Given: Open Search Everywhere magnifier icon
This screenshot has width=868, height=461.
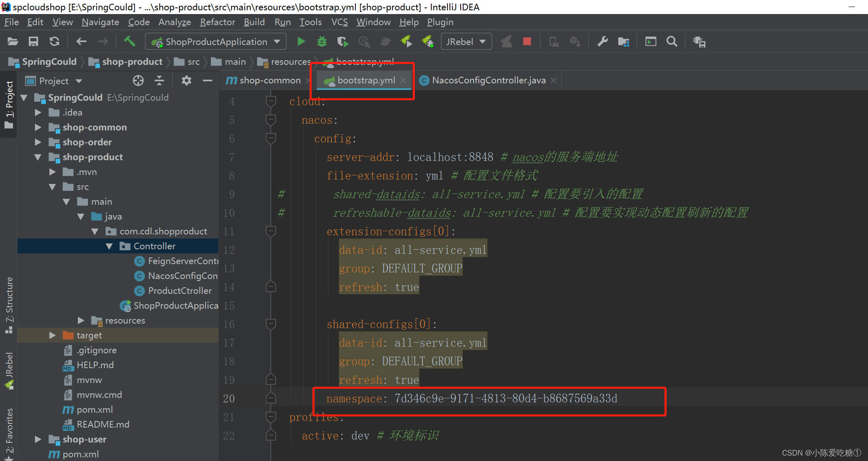Looking at the screenshot, I should click(672, 42).
